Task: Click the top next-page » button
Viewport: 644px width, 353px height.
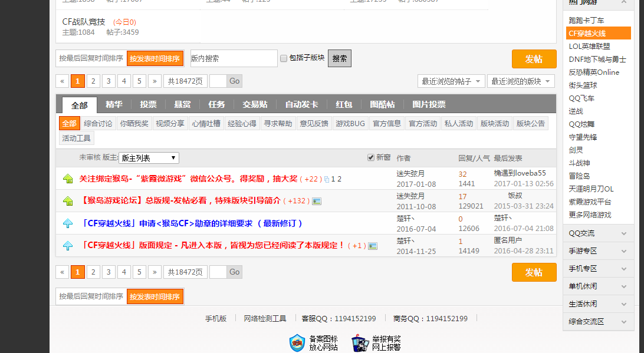Action: pyautogui.click(x=155, y=81)
